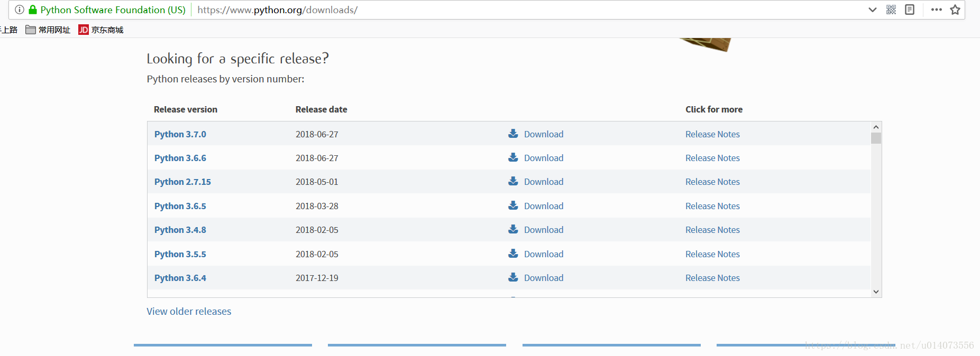The image size is (980, 356).
Task: View Release Notes for Python 2.7.15
Action: pos(712,182)
